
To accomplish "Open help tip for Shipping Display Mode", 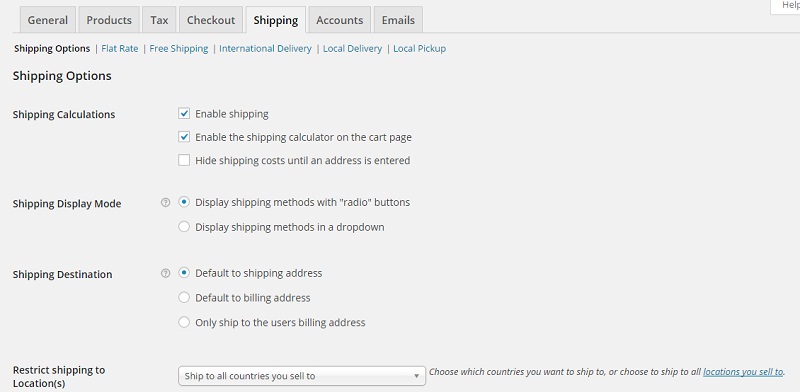I will point(165,203).
